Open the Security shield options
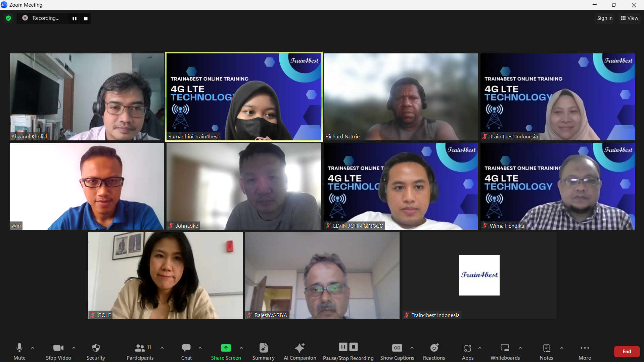The height and width of the screenshot is (362, 644). (96, 351)
